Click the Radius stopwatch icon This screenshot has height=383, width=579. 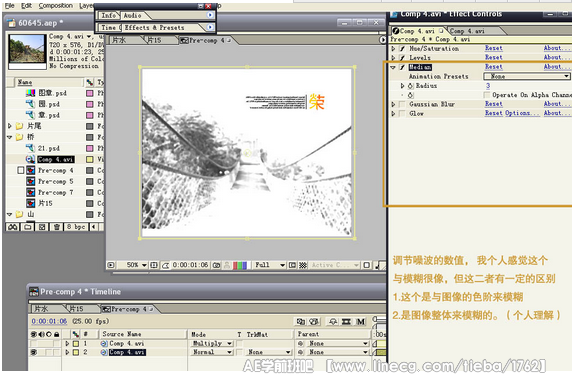411,86
